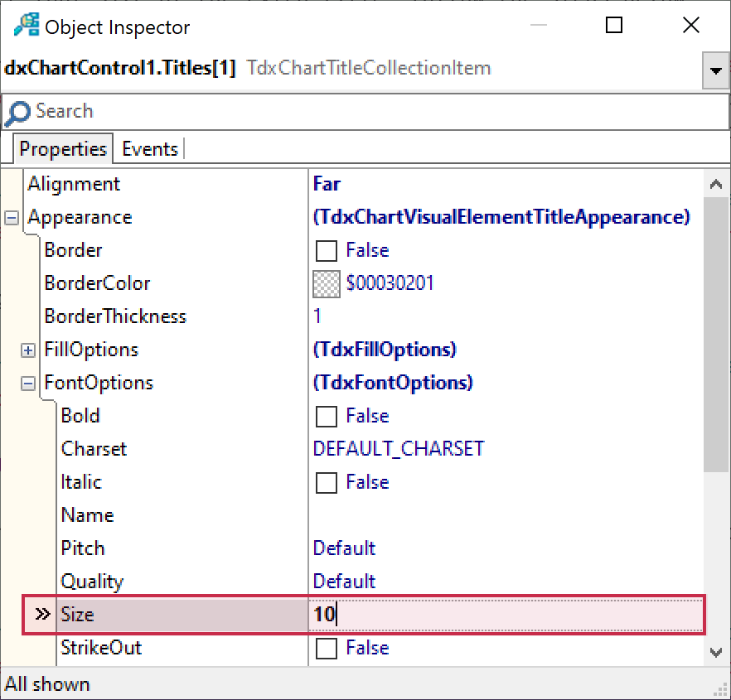
Task: Maximize the Object Inspector window
Action: click(614, 26)
